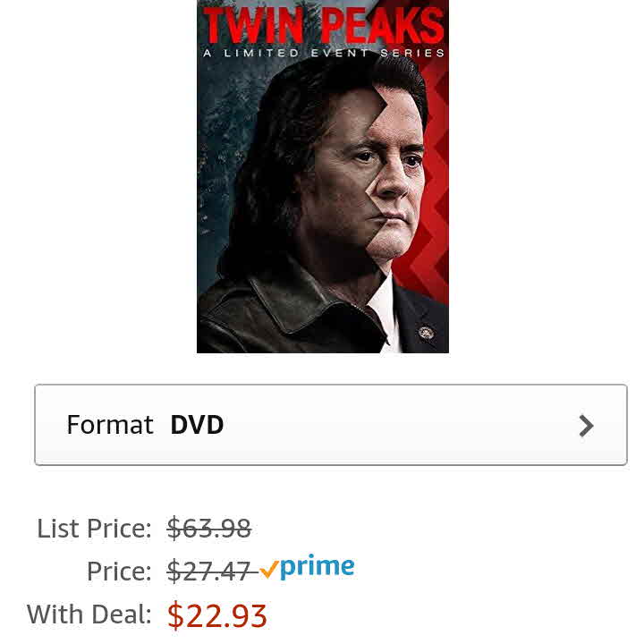Click the crossed-out $63.98 list price
The width and height of the screenshot is (644, 644).
pyautogui.click(x=209, y=529)
